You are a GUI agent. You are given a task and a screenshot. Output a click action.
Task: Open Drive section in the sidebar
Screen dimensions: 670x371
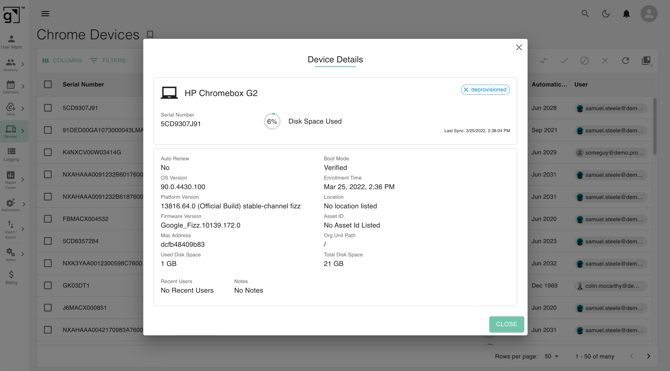click(x=11, y=109)
